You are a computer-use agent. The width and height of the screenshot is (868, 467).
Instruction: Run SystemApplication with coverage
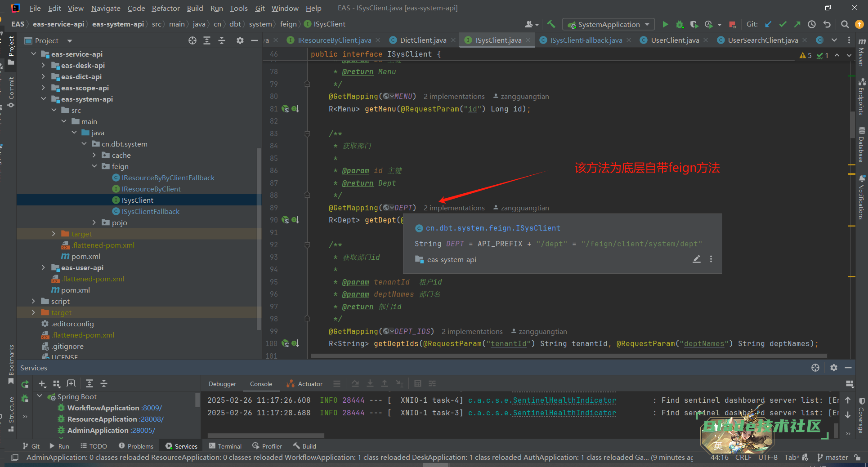point(694,24)
